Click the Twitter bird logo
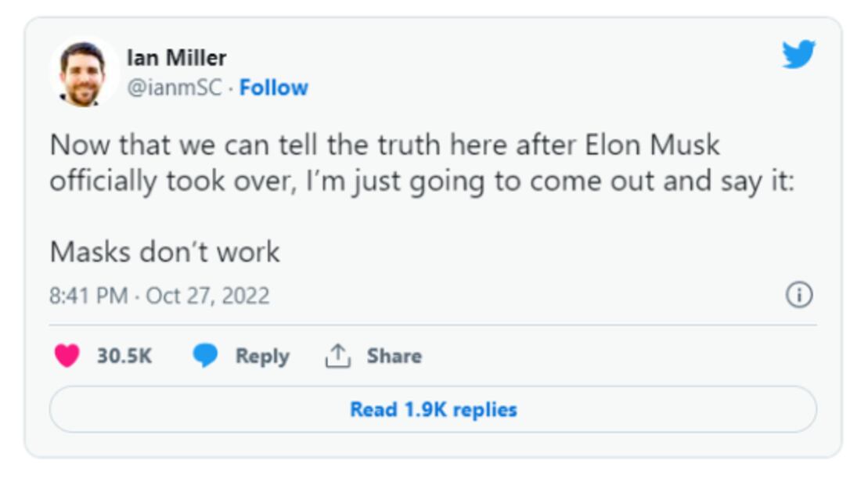 click(x=798, y=55)
